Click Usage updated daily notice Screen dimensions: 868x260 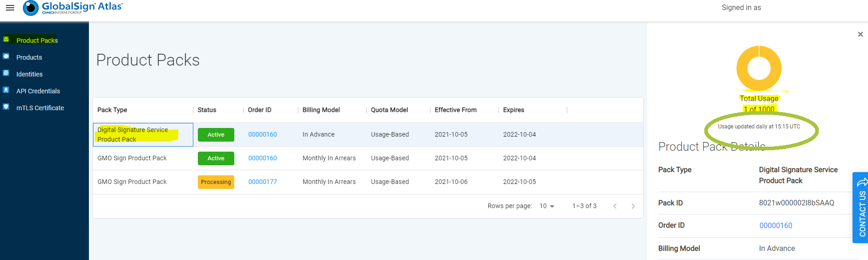coord(759,127)
